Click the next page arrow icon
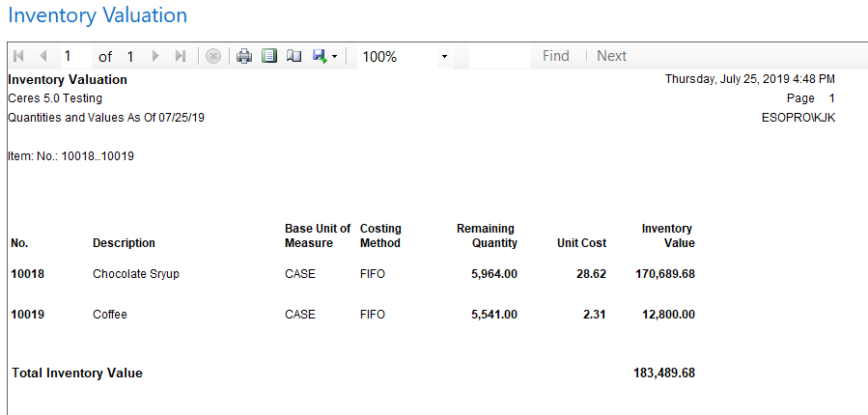This screenshot has height=415, width=868. pyautogui.click(x=155, y=56)
